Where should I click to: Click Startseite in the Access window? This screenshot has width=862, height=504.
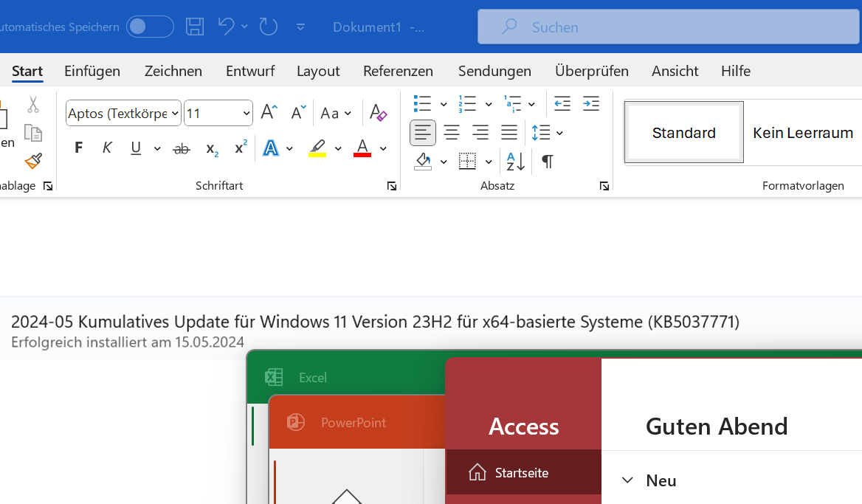(523, 473)
